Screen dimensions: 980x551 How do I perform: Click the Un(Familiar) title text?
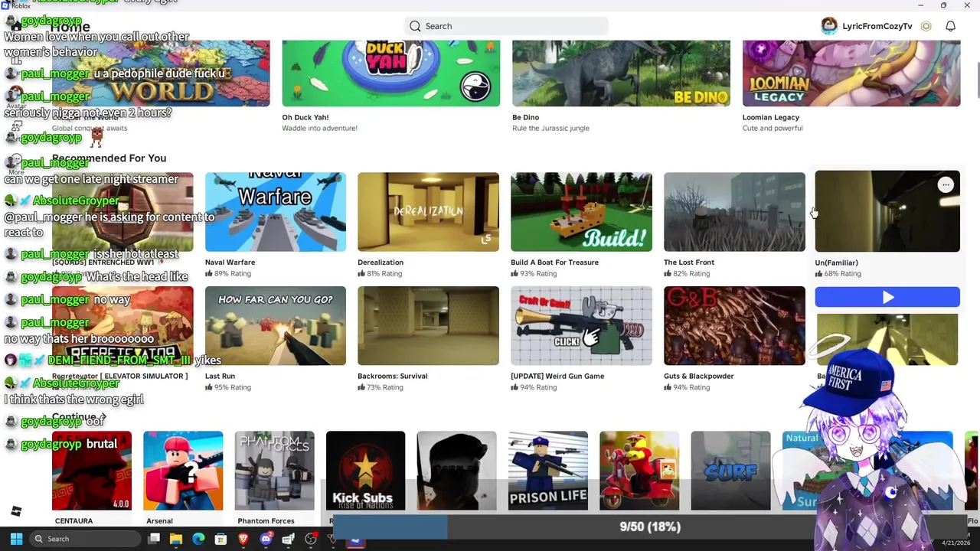pyautogui.click(x=837, y=262)
